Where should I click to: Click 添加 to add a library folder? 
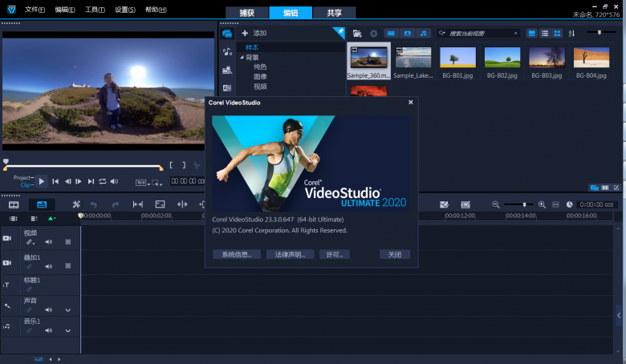coord(254,33)
